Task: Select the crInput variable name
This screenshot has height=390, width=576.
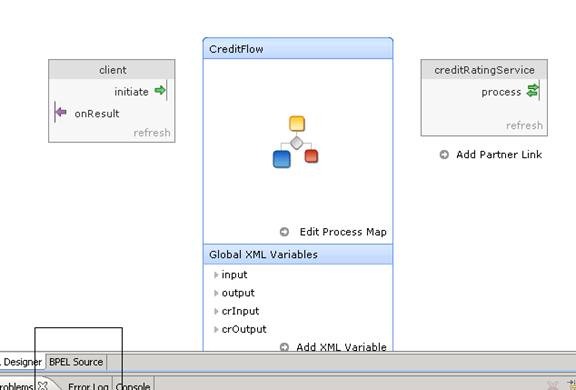Action: tap(240, 311)
